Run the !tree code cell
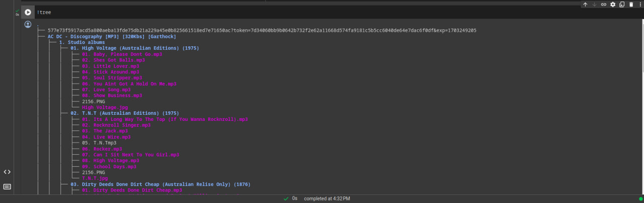This screenshot has height=203, width=644. tap(28, 12)
